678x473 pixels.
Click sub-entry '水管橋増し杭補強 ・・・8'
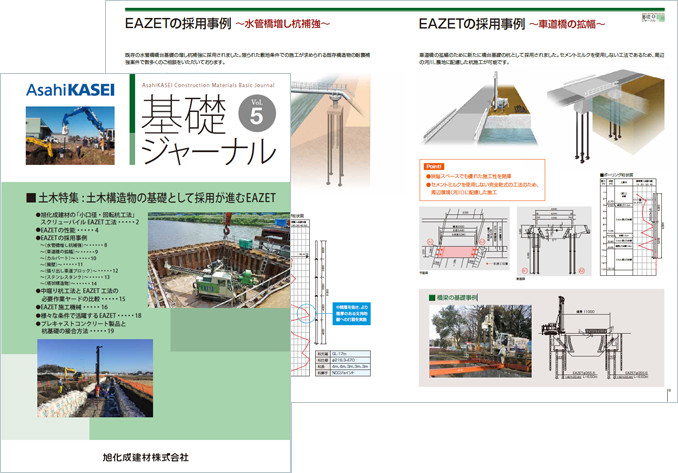pos(74,245)
